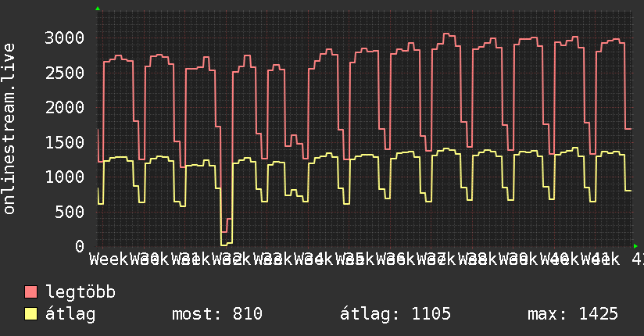Click the pink legtöbb legend swatch
This screenshot has width=644, height=336.
click(x=30, y=291)
